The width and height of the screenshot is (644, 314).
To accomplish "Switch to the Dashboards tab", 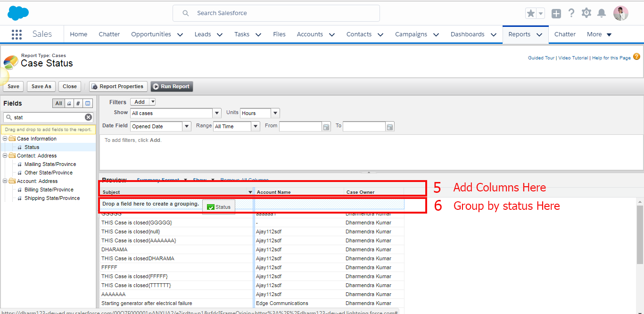I will click(467, 34).
